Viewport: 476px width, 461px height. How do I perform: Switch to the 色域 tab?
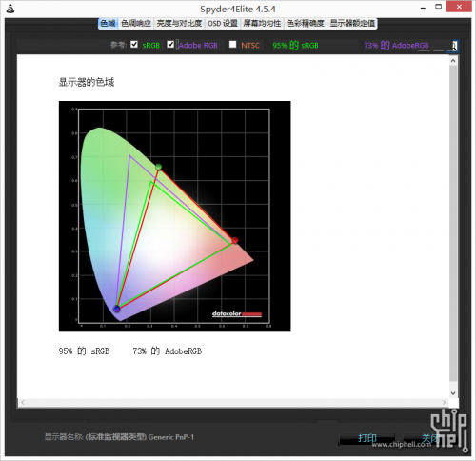[x=108, y=23]
